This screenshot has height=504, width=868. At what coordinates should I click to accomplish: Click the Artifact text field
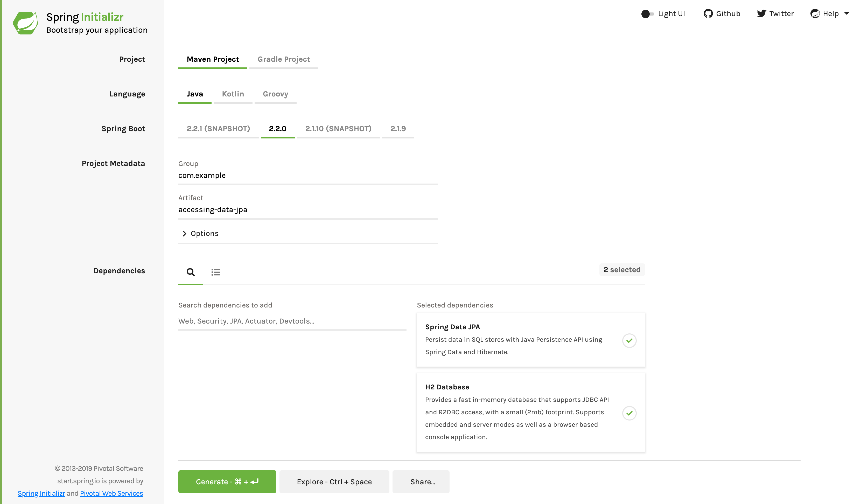click(x=307, y=210)
